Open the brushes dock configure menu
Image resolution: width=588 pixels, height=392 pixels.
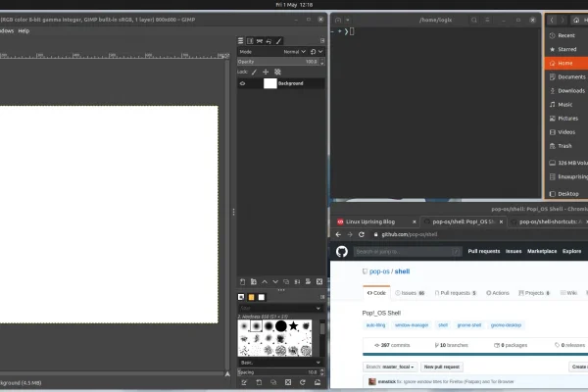322,297
